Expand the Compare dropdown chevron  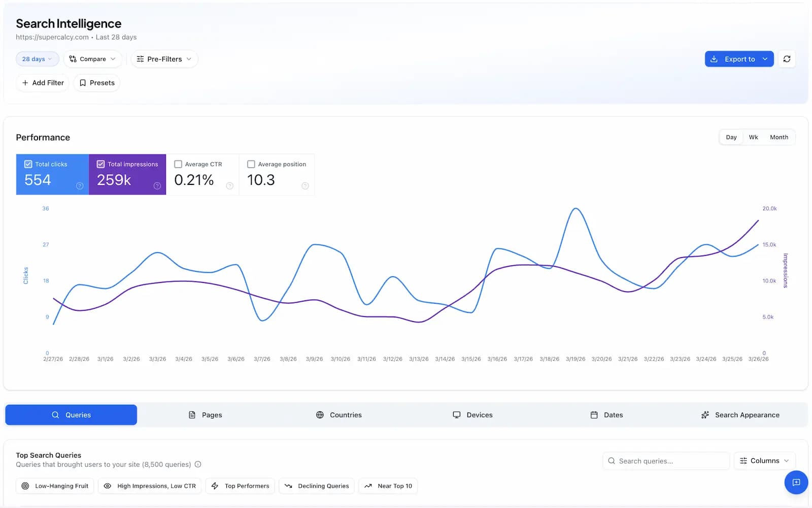(x=113, y=59)
